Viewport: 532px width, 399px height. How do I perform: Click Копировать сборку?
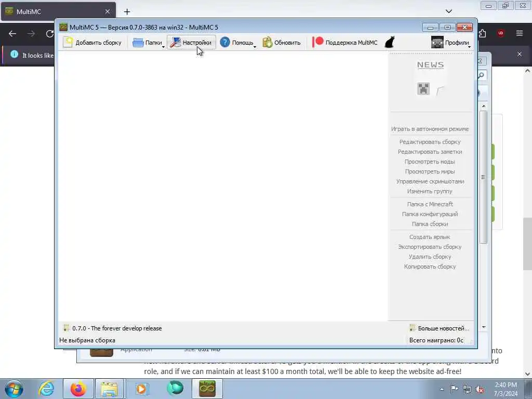pyautogui.click(x=430, y=267)
